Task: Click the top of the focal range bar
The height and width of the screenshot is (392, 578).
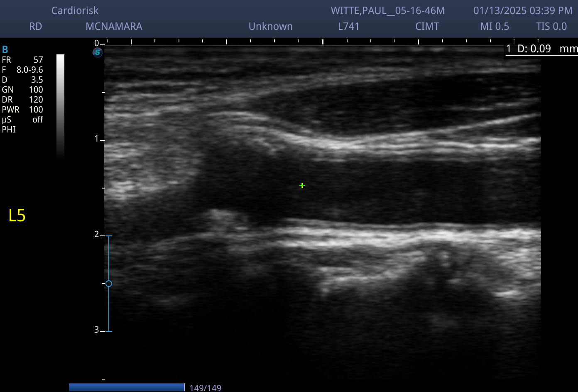Action: tap(109, 236)
